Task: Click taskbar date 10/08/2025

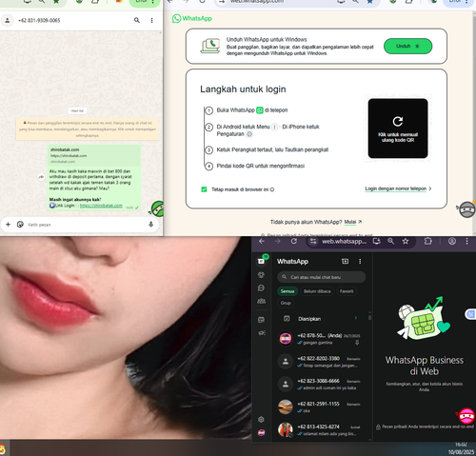Action: point(461,452)
